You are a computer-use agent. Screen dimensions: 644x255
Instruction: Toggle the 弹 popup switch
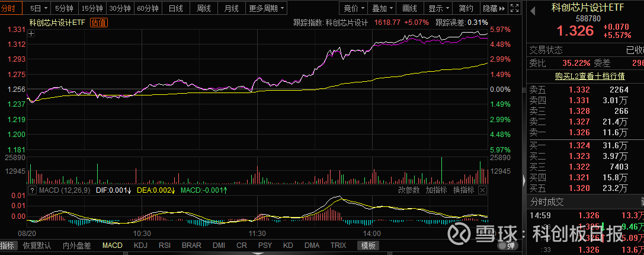[508, 246]
